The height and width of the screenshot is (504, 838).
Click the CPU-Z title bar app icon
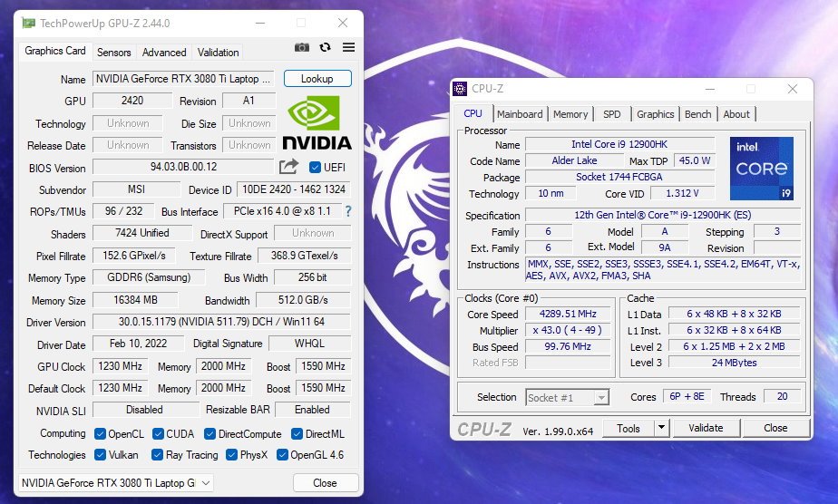point(460,89)
